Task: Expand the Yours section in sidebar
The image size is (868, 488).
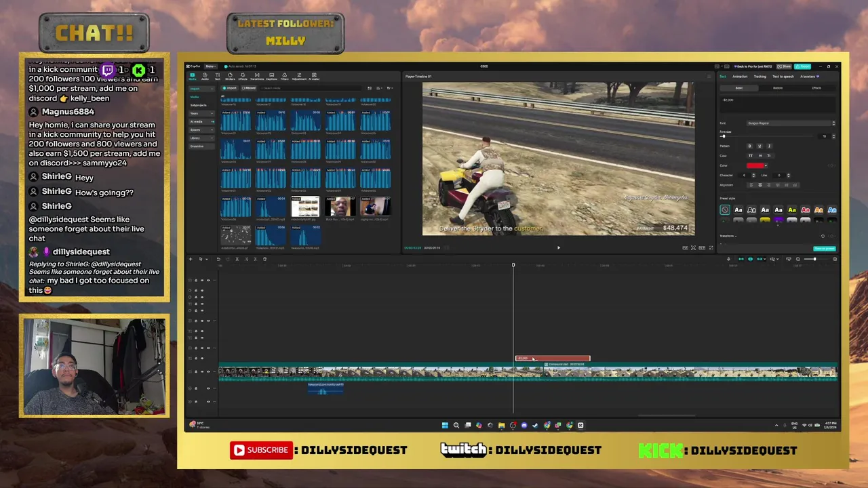Action: click(201, 113)
